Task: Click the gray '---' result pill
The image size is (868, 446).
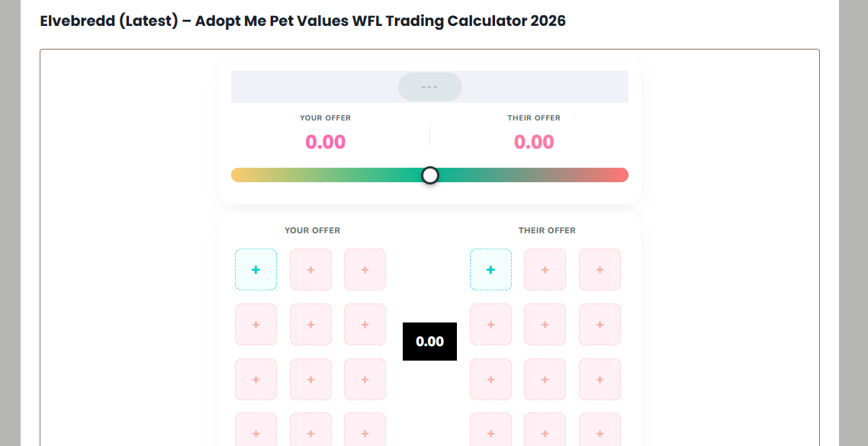Action: (430, 87)
